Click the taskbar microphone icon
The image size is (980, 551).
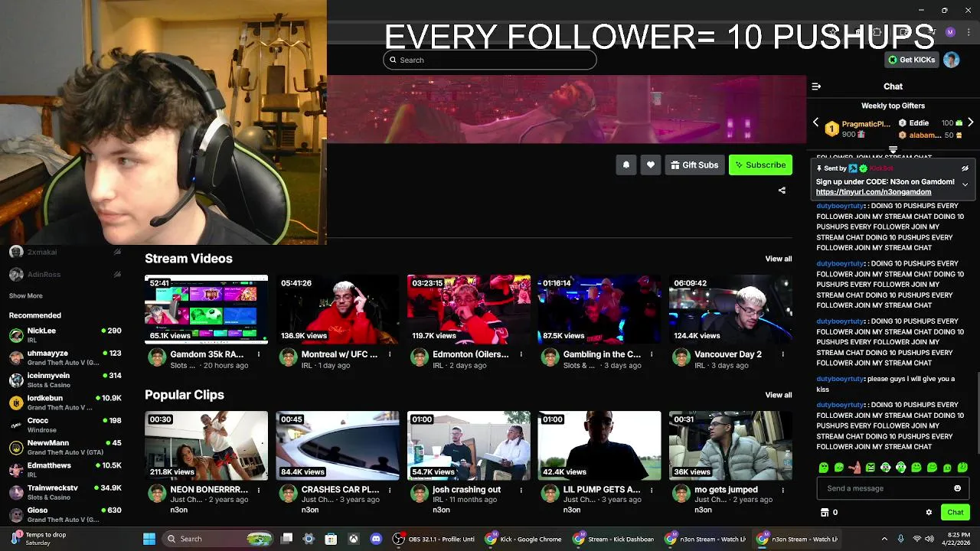[900, 539]
